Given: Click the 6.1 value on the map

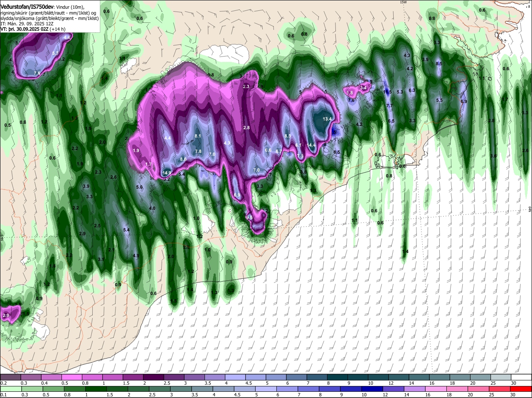Looking at the screenshot, I should [298, 145].
